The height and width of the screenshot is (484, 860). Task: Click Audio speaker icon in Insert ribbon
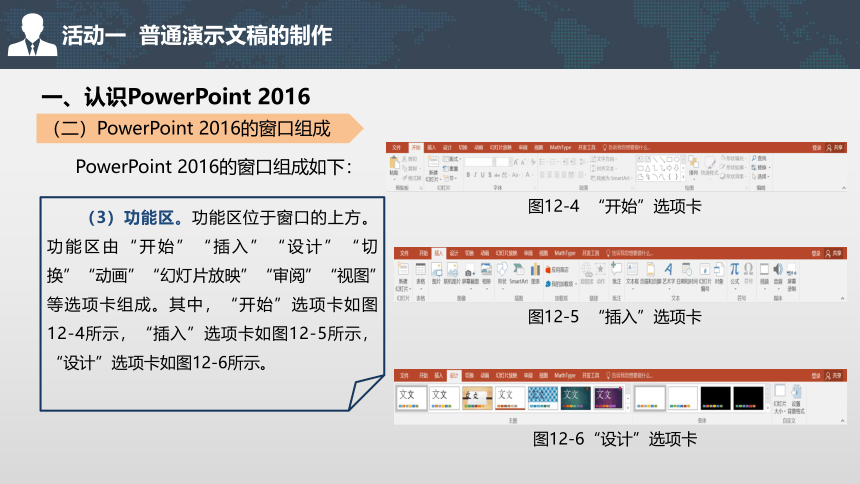click(778, 269)
